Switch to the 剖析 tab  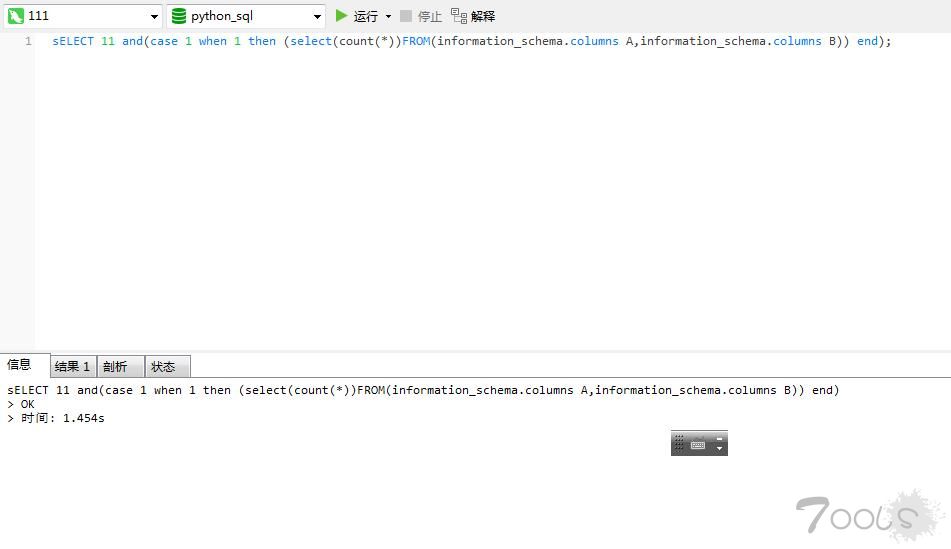pyautogui.click(x=120, y=366)
